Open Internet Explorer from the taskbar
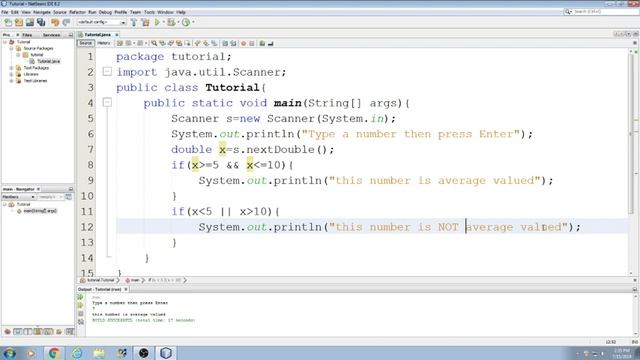 click(x=77, y=353)
